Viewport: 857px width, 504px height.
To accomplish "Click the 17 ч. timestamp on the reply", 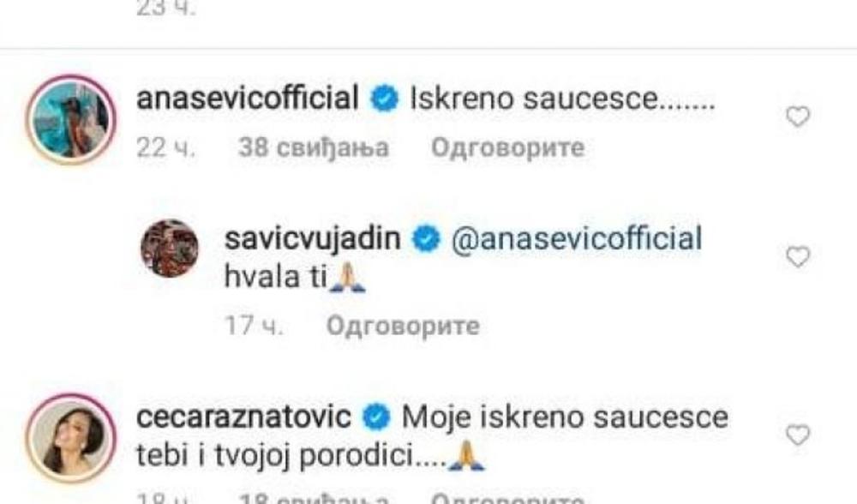I will point(254,326).
